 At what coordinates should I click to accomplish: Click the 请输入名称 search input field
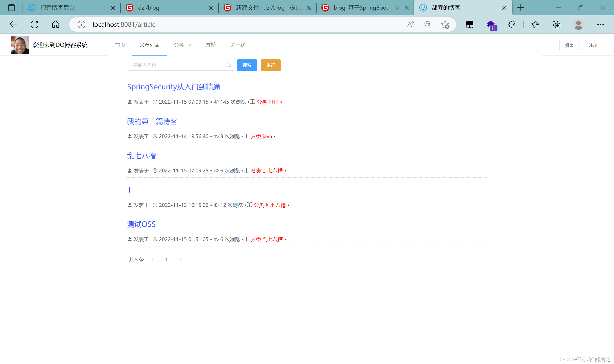[x=177, y=65]
